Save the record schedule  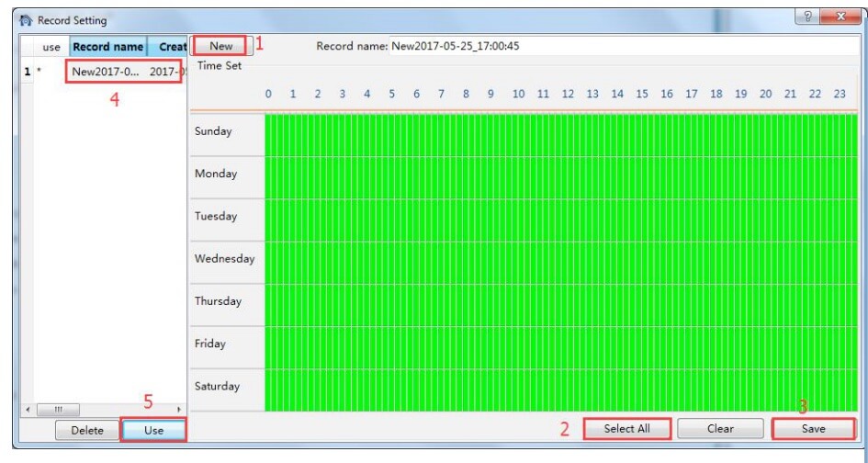coord(813,429)
